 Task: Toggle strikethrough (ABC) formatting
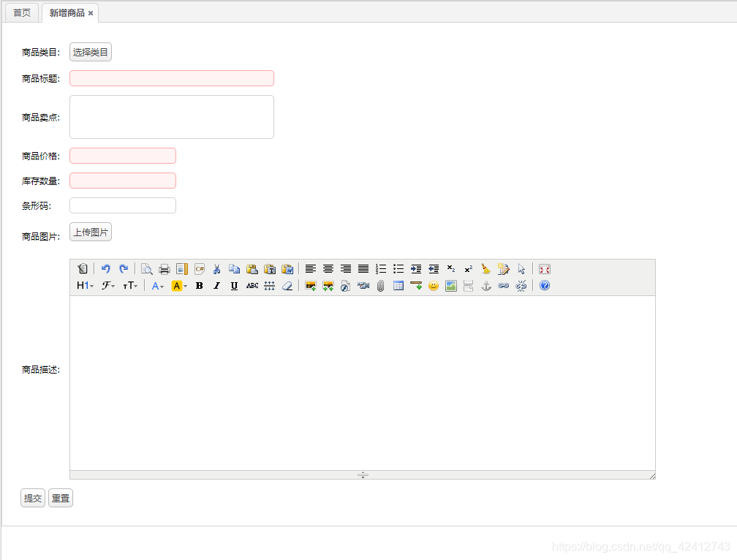tap(252, 286)
